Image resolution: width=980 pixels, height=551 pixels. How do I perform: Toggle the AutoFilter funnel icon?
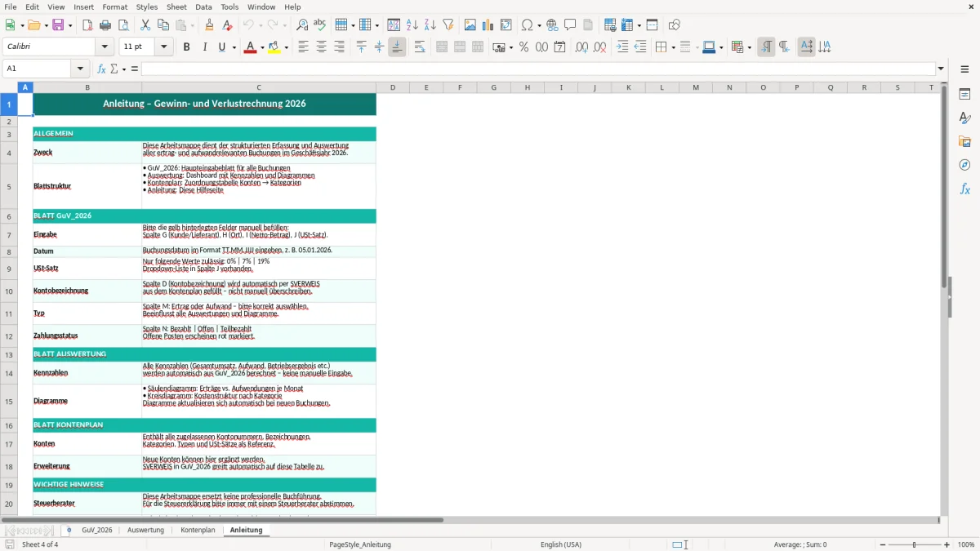pos(448,25)
